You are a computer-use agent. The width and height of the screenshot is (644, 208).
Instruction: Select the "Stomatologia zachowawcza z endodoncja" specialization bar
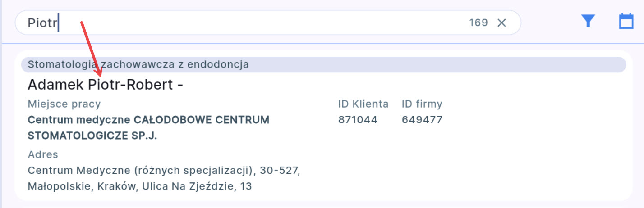pyautogui.click(x=323, y=64)
